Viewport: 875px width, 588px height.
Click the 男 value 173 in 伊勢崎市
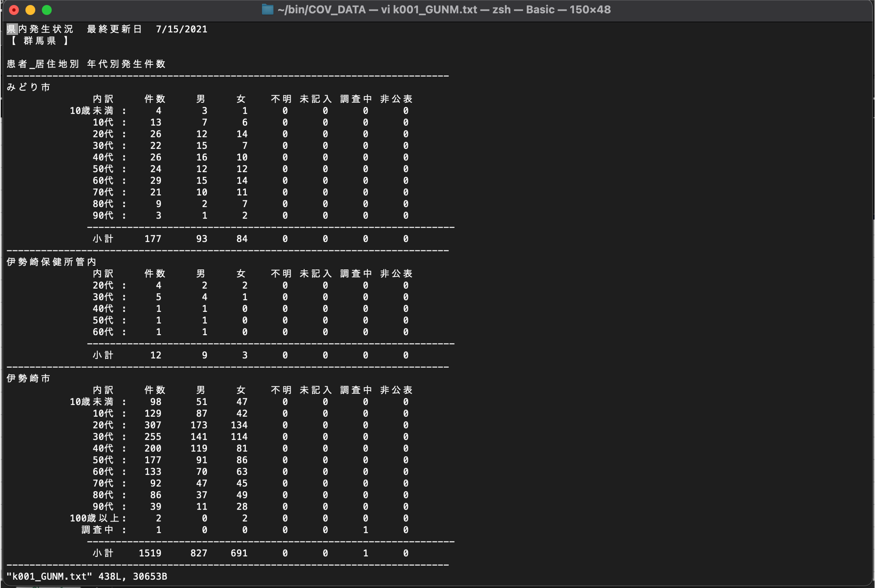[x=199, y=425]
